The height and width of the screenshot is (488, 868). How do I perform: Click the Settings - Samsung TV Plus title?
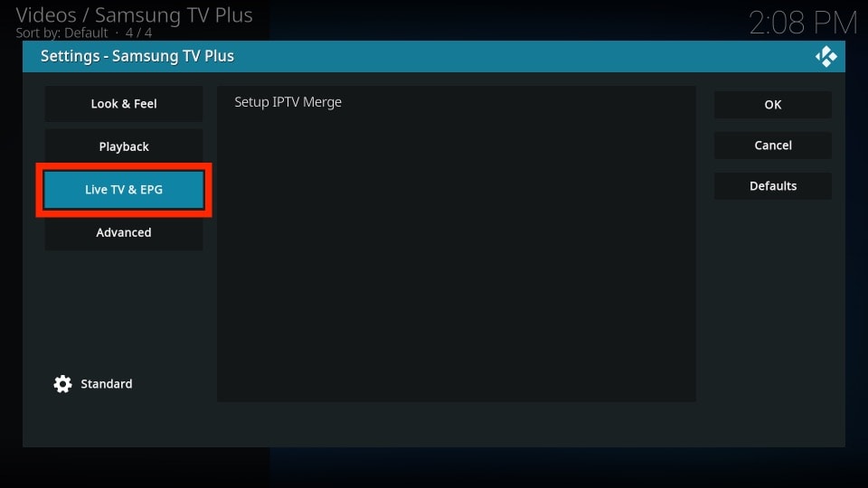(x=137, y=56)
